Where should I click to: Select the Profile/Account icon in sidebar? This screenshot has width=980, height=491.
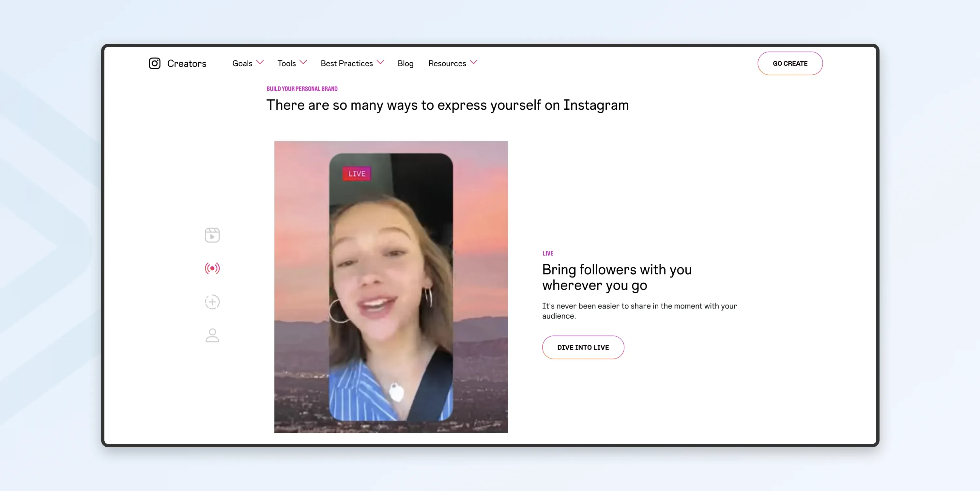tap(213, 334)
